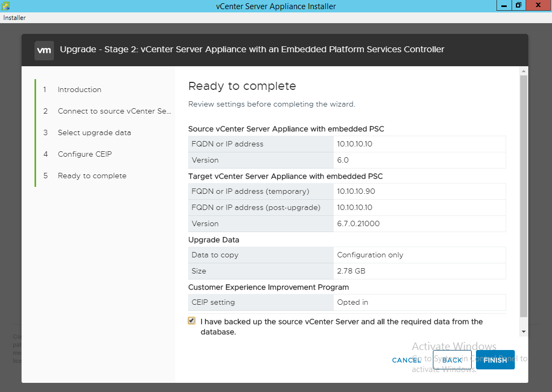The width and height of the screenshot is (552, 392).
Task: Click the FINISH button
Action: coord(495,360)
